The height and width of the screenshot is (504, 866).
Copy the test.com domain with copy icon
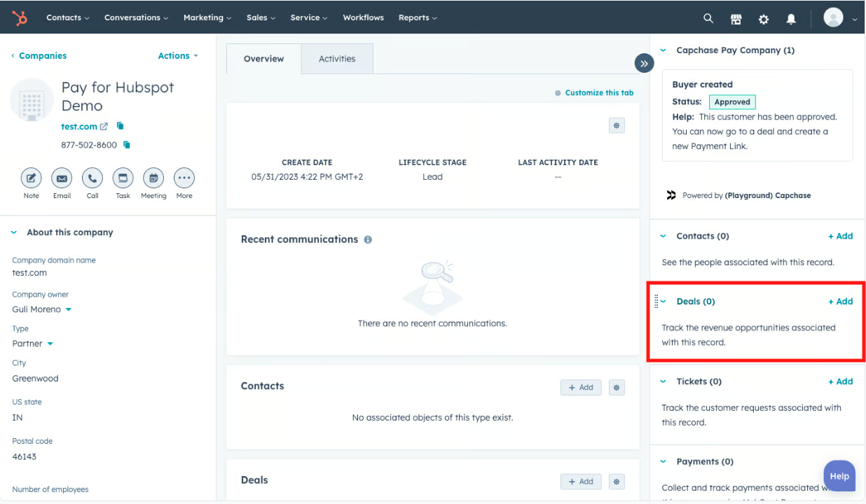[x=121, y=126]
